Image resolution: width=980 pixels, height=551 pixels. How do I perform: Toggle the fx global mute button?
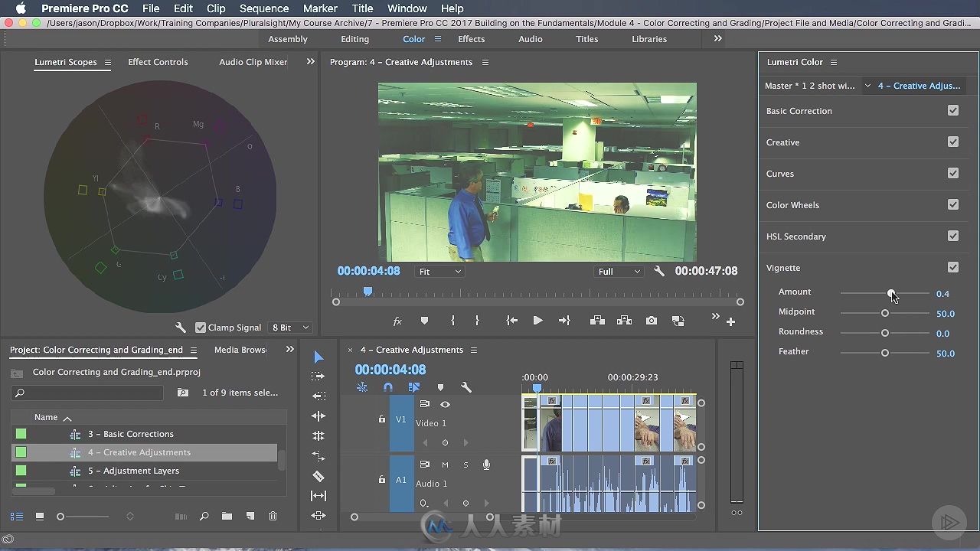click(397, 321)
